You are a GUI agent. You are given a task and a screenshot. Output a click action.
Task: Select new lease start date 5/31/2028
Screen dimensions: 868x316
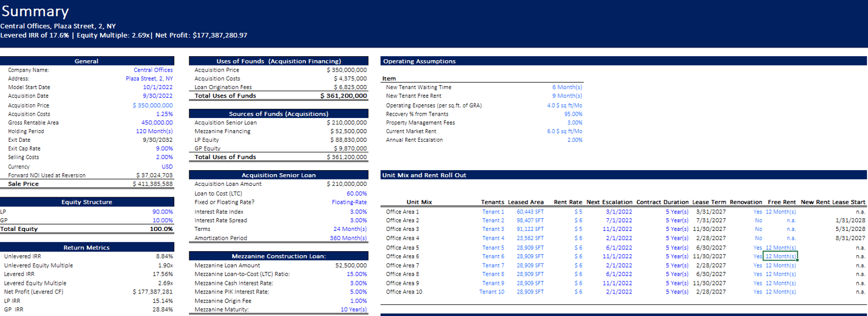(x=851, y=229)
